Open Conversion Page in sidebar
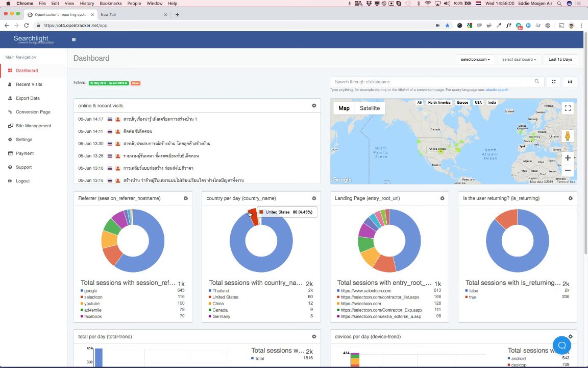Image resolution: width=588 pixels, height=368 pixels. click(33, 112)
